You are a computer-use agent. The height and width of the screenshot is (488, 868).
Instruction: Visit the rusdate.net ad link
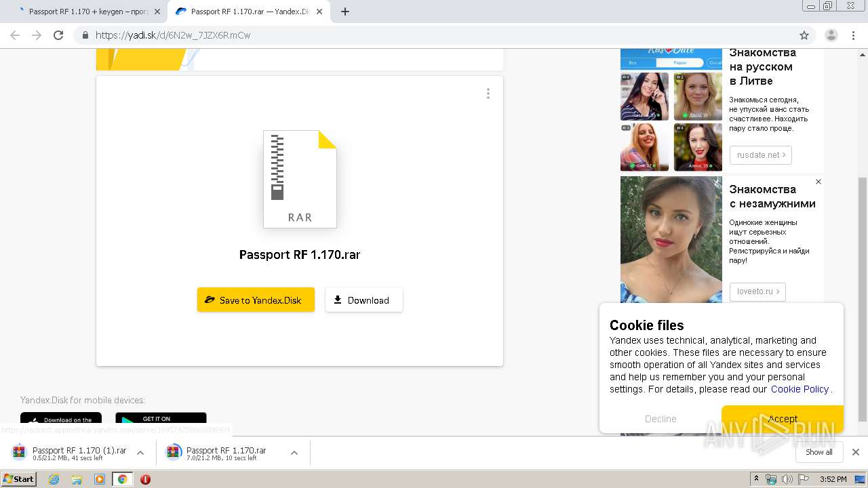tap(761, 155)
